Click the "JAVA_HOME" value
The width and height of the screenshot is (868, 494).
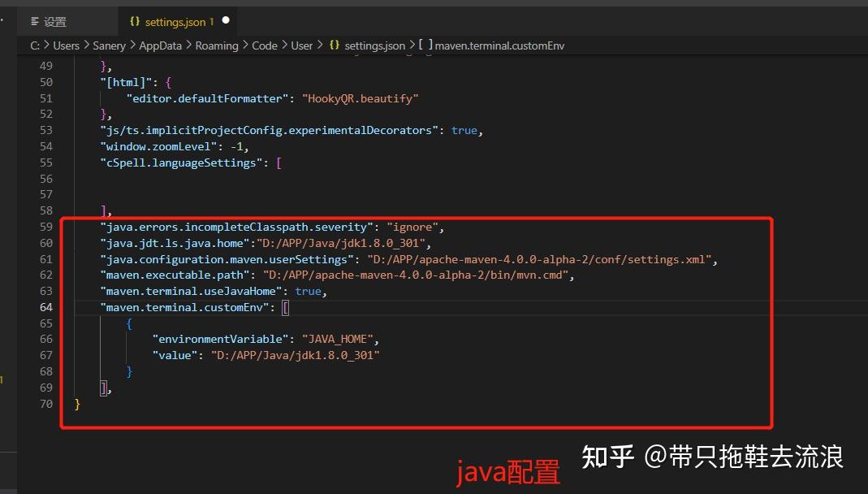click(x=338, y=340)
